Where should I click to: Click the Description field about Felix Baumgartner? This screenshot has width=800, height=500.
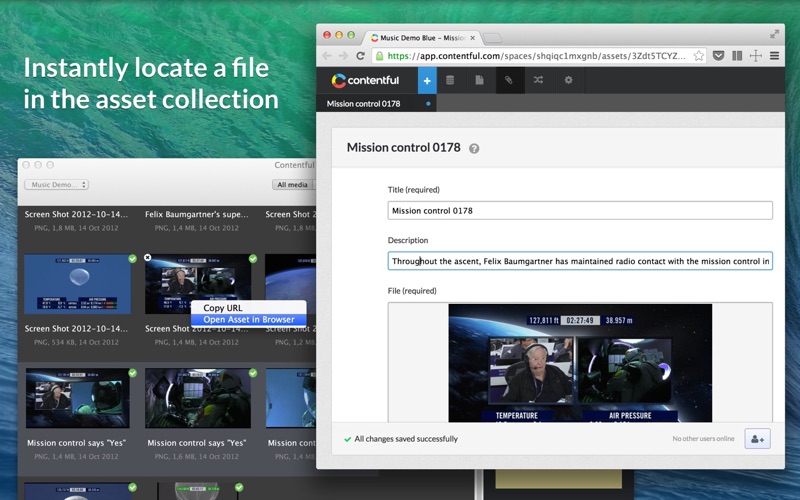pyautogui.click(x=580, y=261)
